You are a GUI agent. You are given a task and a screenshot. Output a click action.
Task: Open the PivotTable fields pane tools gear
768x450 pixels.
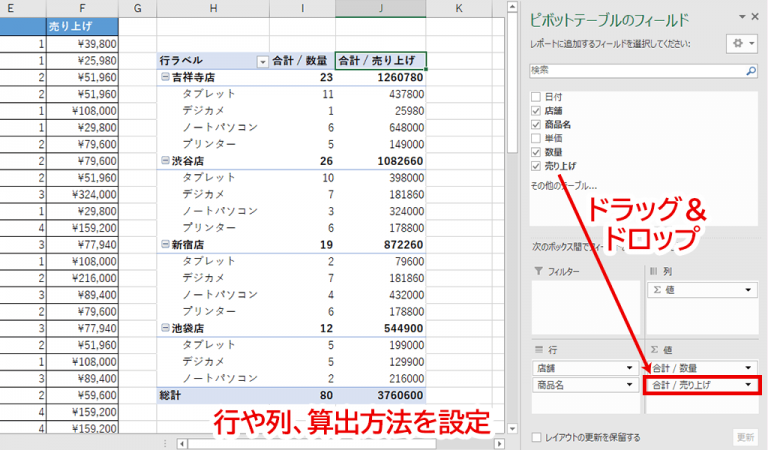(742, 44)
